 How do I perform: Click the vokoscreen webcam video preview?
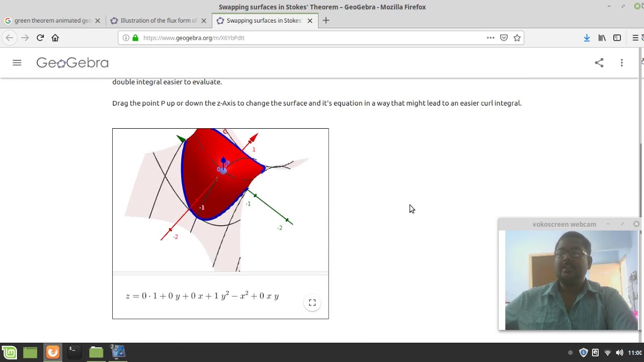572,280
